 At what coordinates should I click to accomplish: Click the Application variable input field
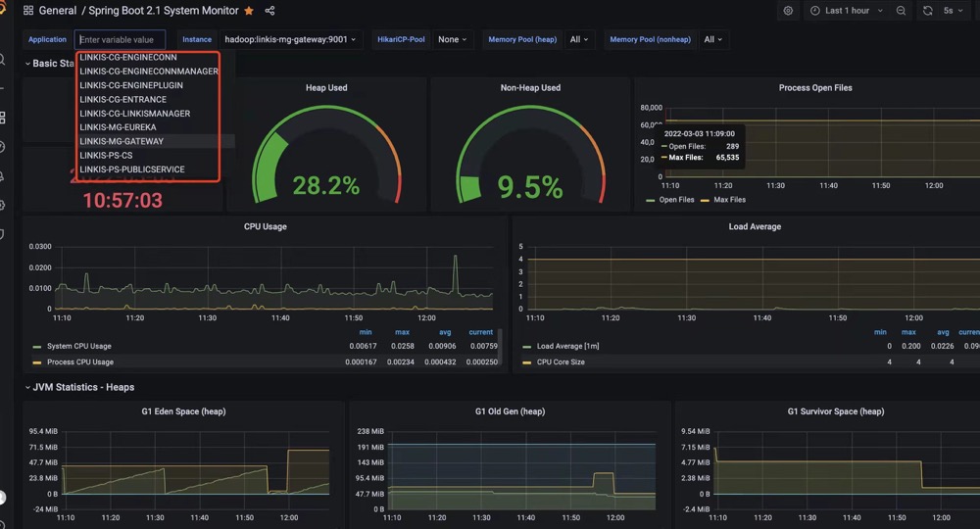120,39
